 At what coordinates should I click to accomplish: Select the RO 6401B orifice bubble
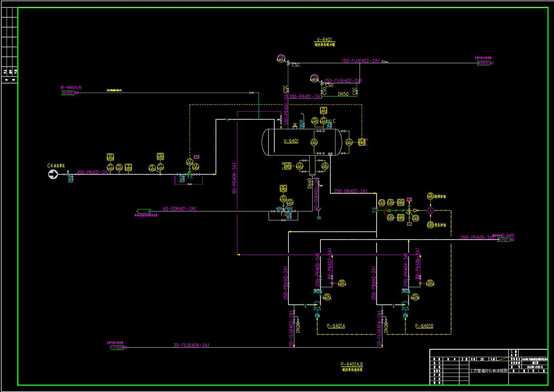click(430, 283)
